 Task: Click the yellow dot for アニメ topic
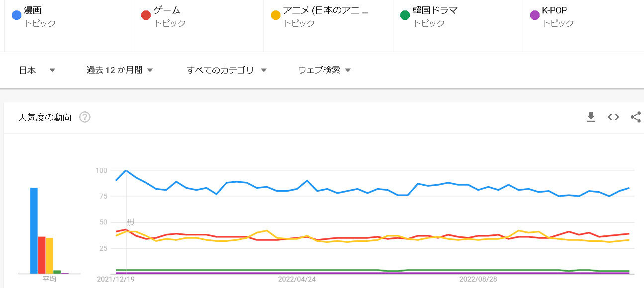click(275, 15)
